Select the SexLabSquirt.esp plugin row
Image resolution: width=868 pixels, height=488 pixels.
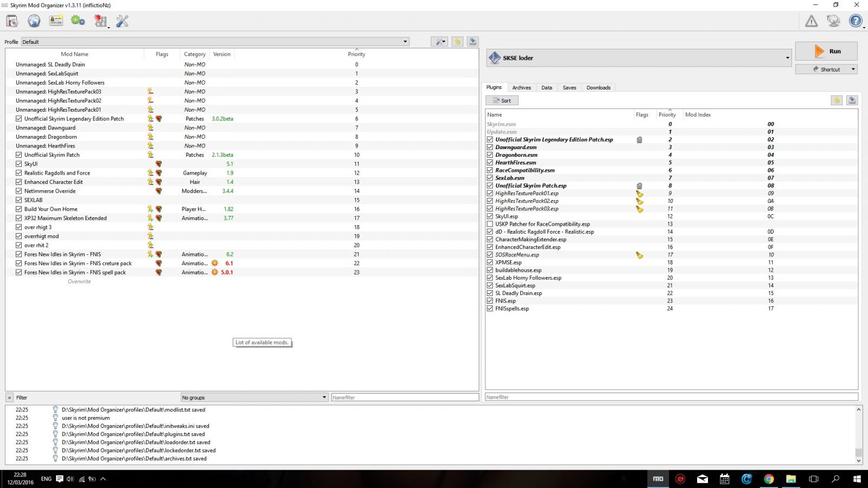671,285
